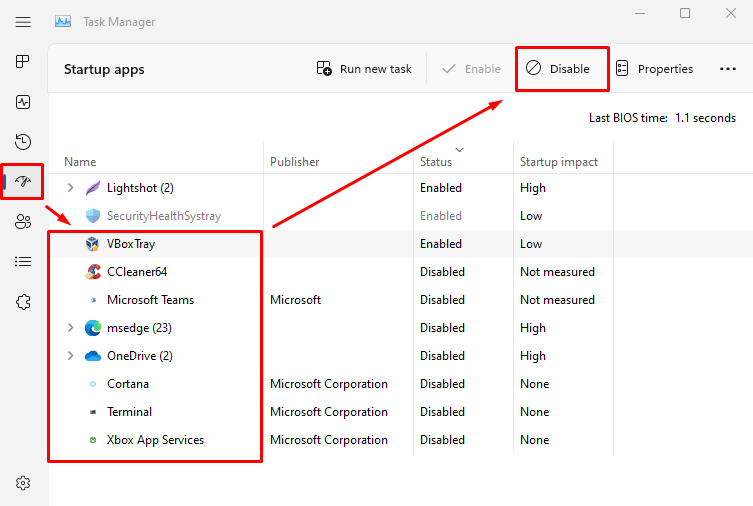The width and height of the screenshot is (753, 506).
Task: Click the Xbox App Services icon
Action: [93, 440]
